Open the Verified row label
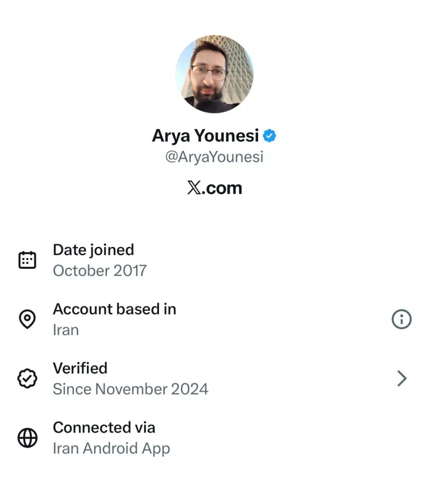The width and height of the screenshot is (429, 504). click(x=80, y=368)
